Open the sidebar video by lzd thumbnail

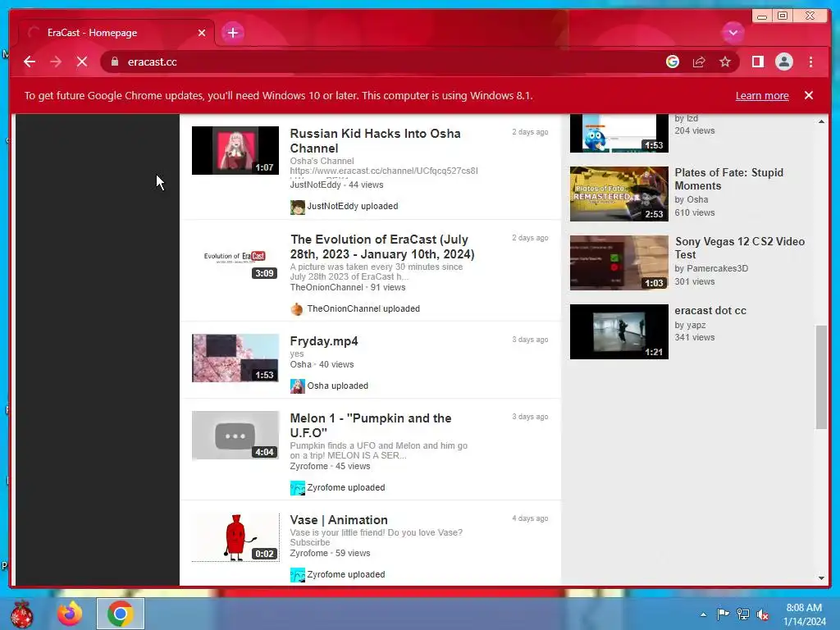tap(619, 134)
